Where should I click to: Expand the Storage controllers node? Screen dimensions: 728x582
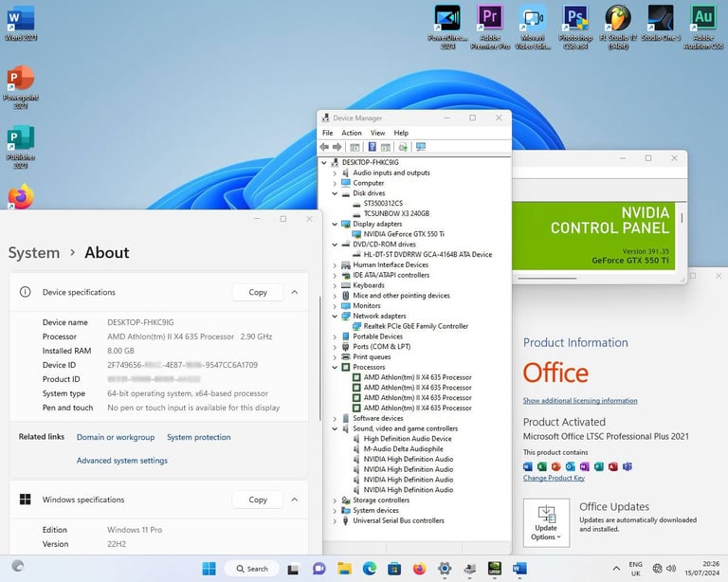(x=335, y=500)
